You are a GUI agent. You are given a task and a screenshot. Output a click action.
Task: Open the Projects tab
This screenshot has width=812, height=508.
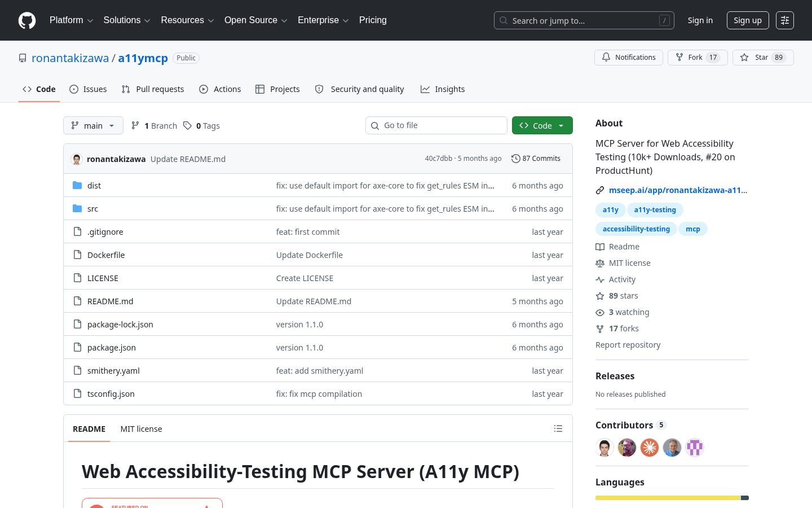[277, 89]
